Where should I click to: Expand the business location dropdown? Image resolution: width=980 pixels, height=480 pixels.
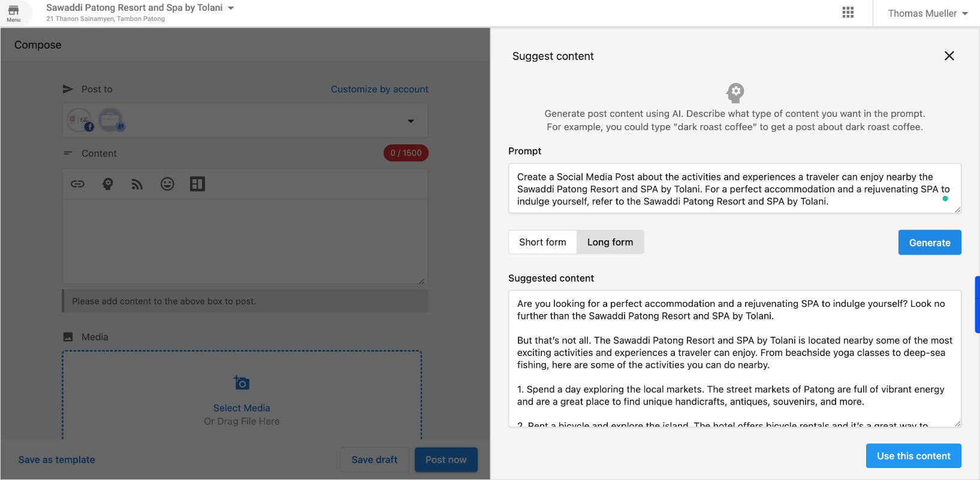pyautogui.click(x=231, y=8)
